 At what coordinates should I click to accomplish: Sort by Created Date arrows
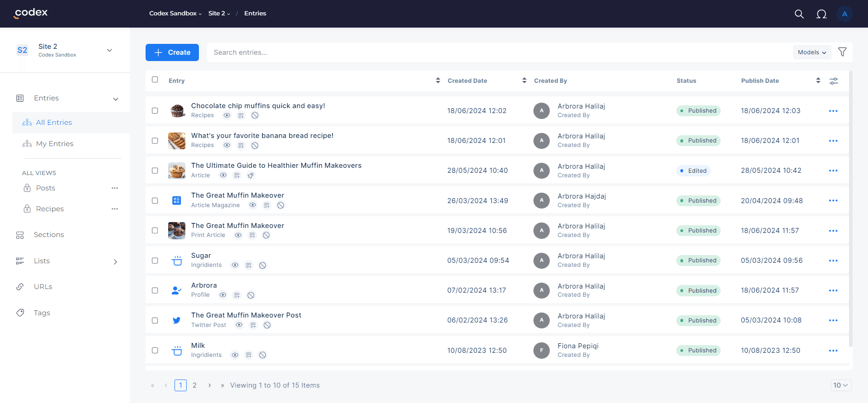point(524,81)
